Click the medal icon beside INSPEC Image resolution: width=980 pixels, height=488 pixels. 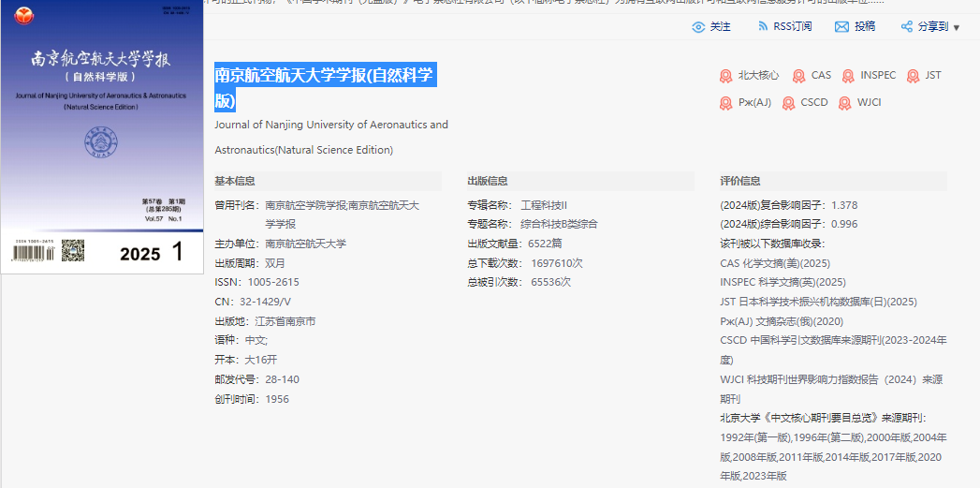point(848,76)
